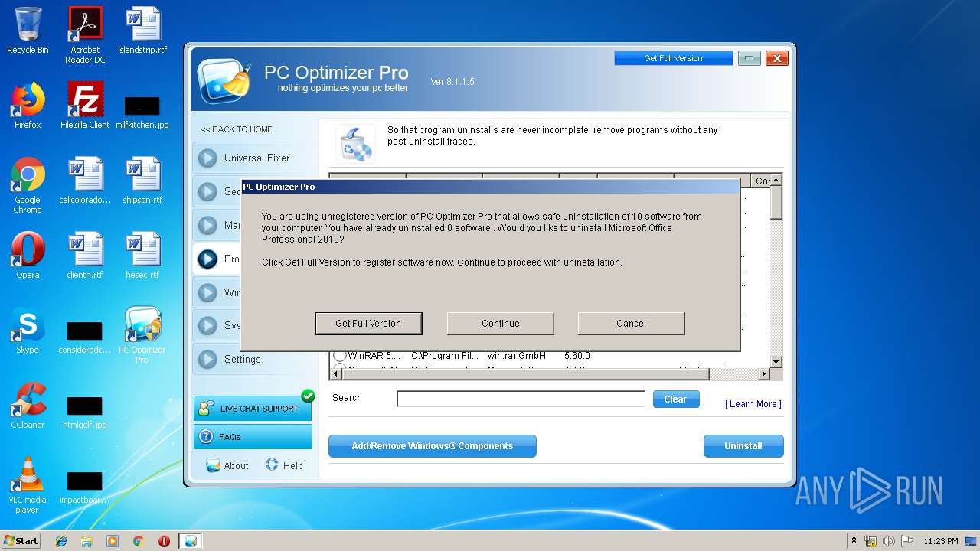Screen dimensions: 980x551
Task: Launch Opera browser shortcut
Action: tap(28, 256)
